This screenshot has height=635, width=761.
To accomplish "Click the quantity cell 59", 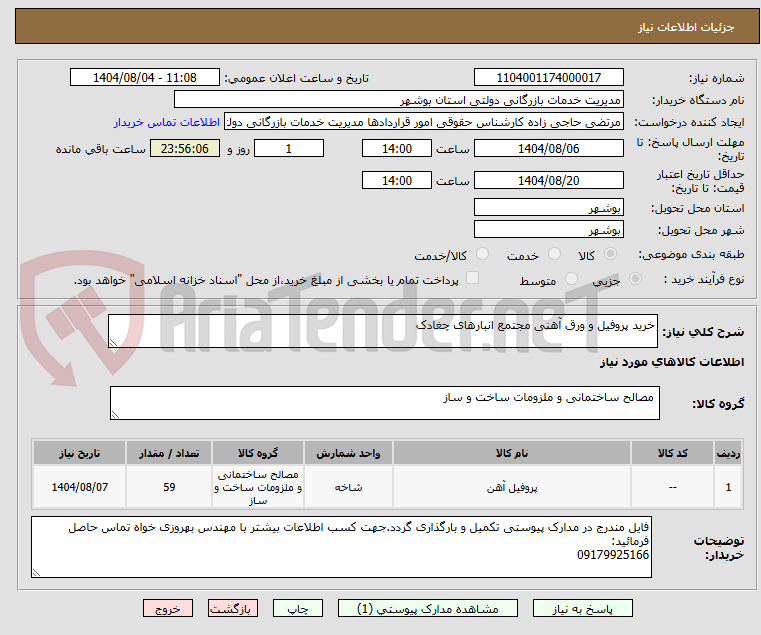I will coord(169,487).
